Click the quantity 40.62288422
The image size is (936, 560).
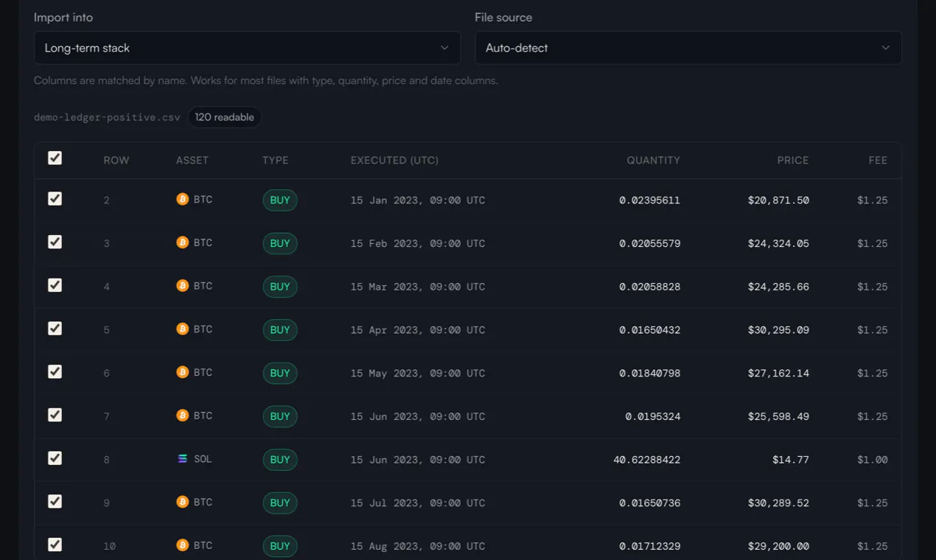[x=647, y=460]
